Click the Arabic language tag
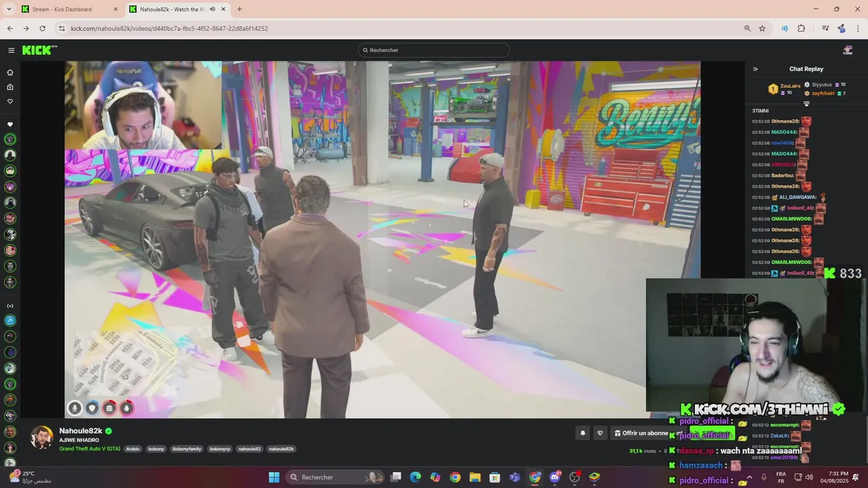 click(x=133, y=449)
